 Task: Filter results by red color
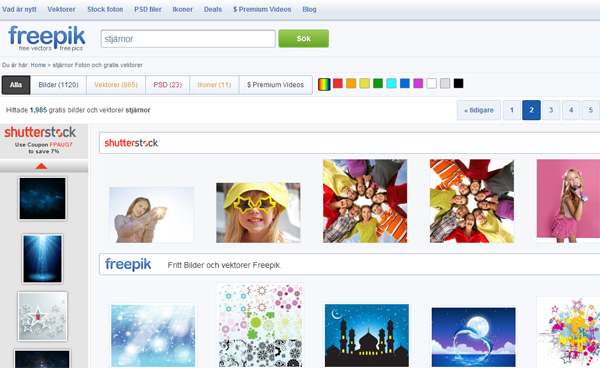[x=338, y=83]
